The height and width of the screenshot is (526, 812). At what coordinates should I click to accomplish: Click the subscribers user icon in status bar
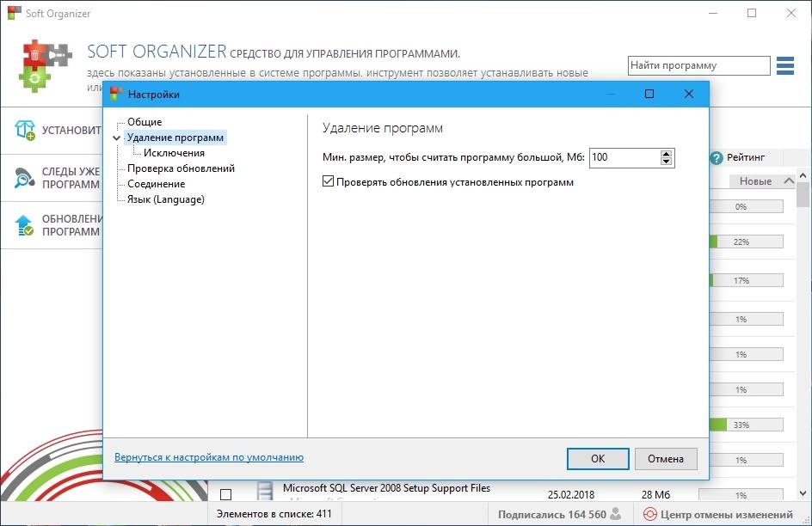click(x=615, y=514)
